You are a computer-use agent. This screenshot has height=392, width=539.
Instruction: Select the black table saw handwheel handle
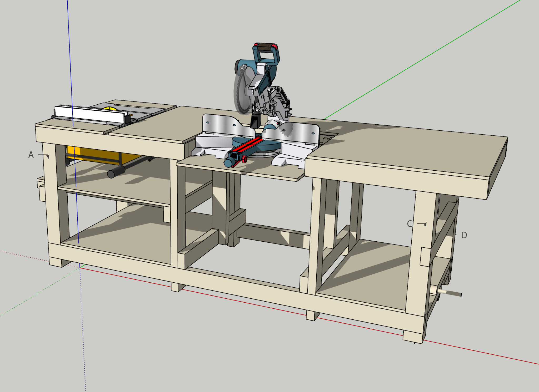pyautogui.click(x=116, y=171)
